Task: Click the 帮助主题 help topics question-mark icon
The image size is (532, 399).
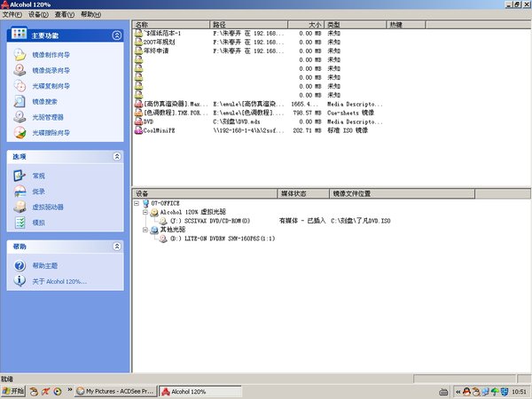Action: [x=20, y=266]
